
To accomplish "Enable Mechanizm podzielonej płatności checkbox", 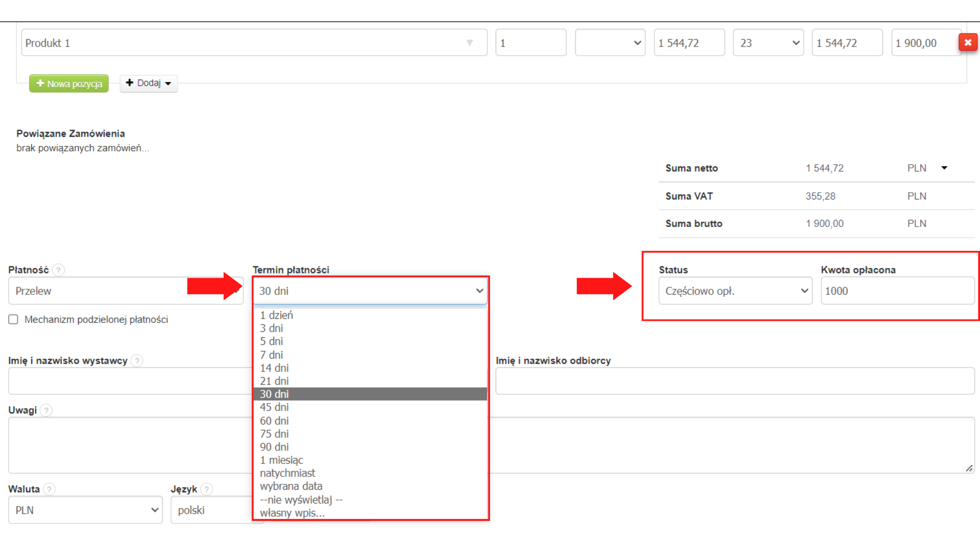I will point(13,319).
